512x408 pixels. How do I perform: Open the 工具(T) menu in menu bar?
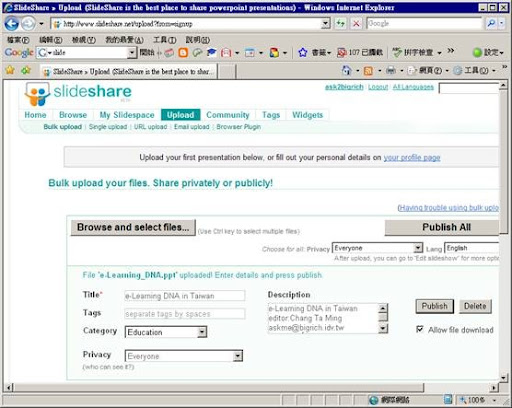(x=165, y=40)
